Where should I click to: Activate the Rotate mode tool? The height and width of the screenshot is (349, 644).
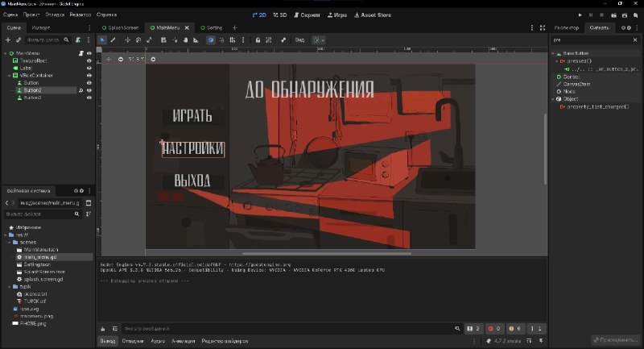[138, 39]
